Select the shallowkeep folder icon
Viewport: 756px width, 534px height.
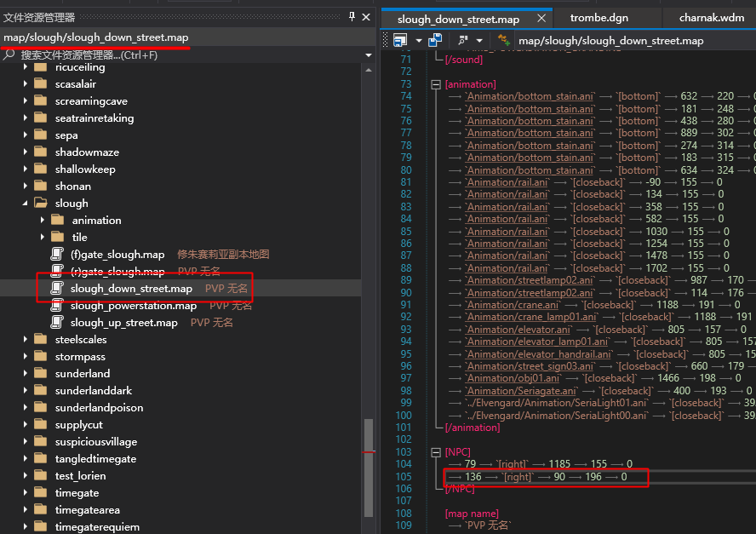[x=41, y=169]
